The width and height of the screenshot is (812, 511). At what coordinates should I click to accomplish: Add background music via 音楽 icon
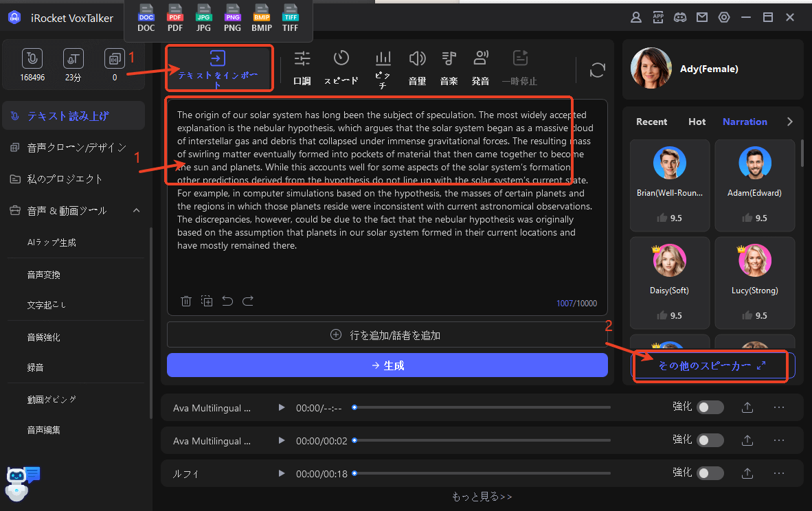tap(449, 68)
